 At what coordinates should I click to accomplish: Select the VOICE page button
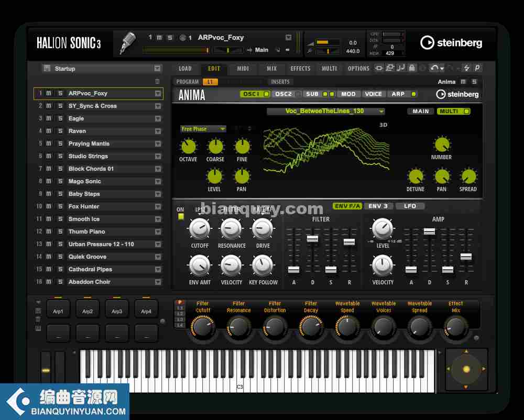(x=373, y=94)
